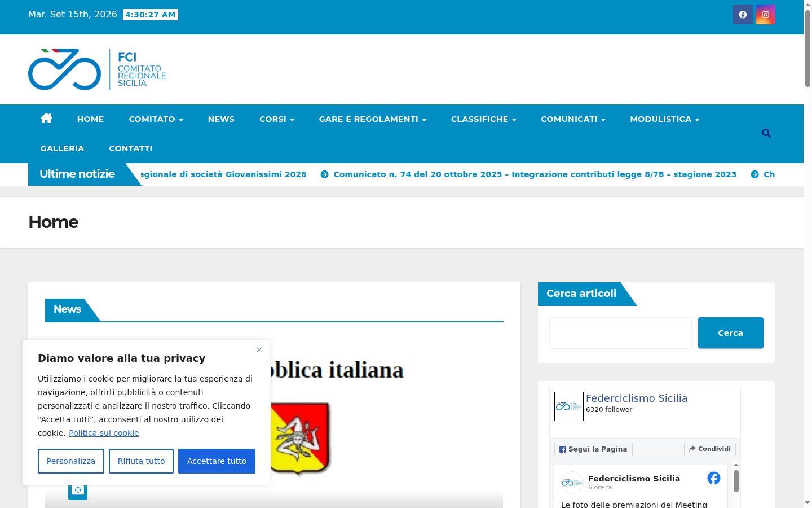Open the Contatti menu item

point(130,148)
